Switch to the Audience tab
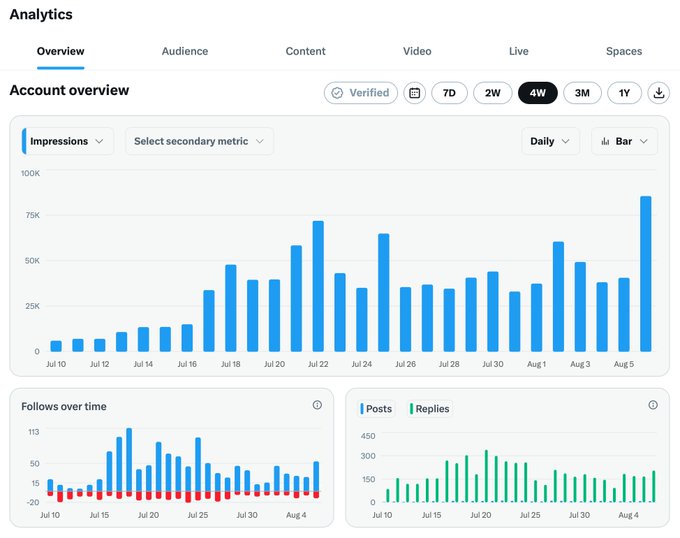 [185, 51]
